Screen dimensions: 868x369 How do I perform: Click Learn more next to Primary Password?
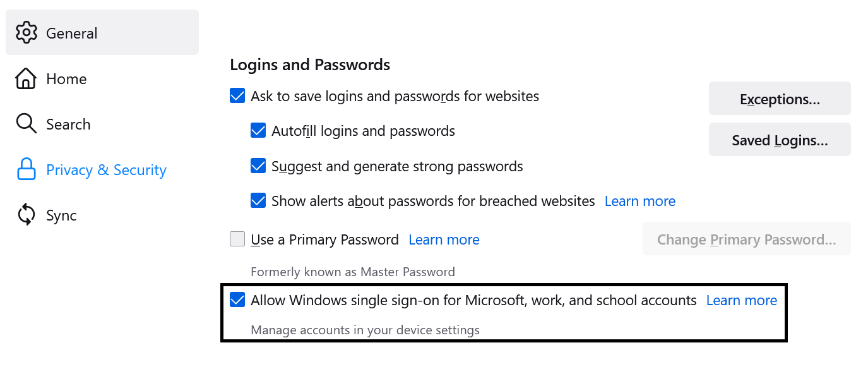click(x=444, y=239)
